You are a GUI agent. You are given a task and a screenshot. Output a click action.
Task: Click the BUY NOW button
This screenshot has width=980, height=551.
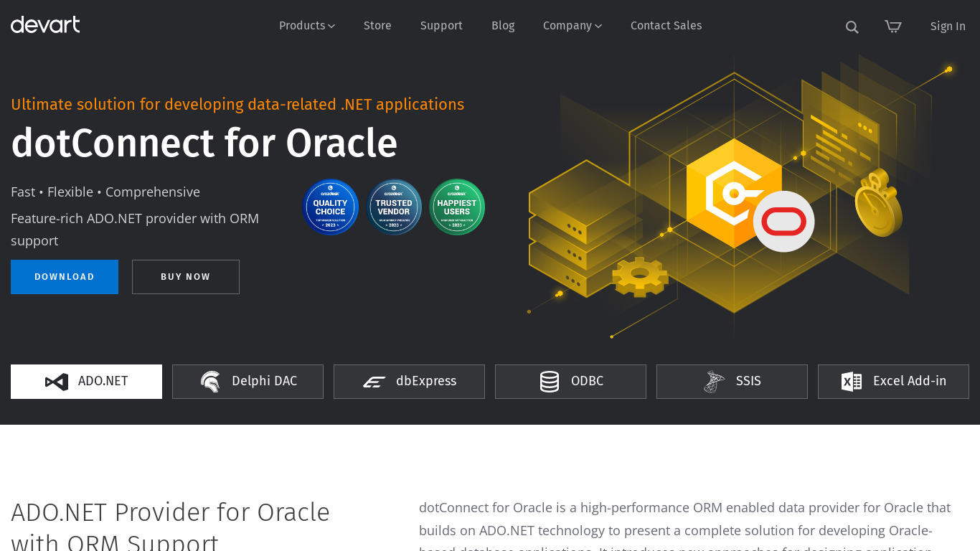click(x=186, y=277)
